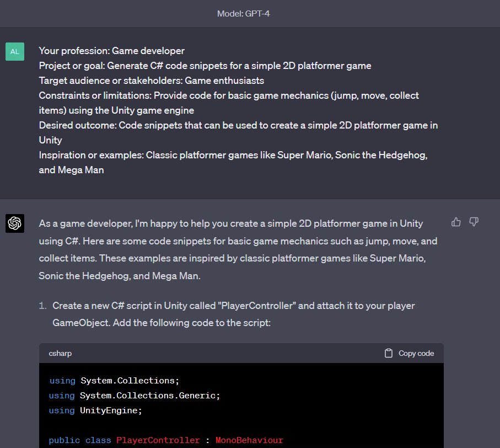Click the Copy code button
This screenshot has height=448, width=500.
pos(410,353)
